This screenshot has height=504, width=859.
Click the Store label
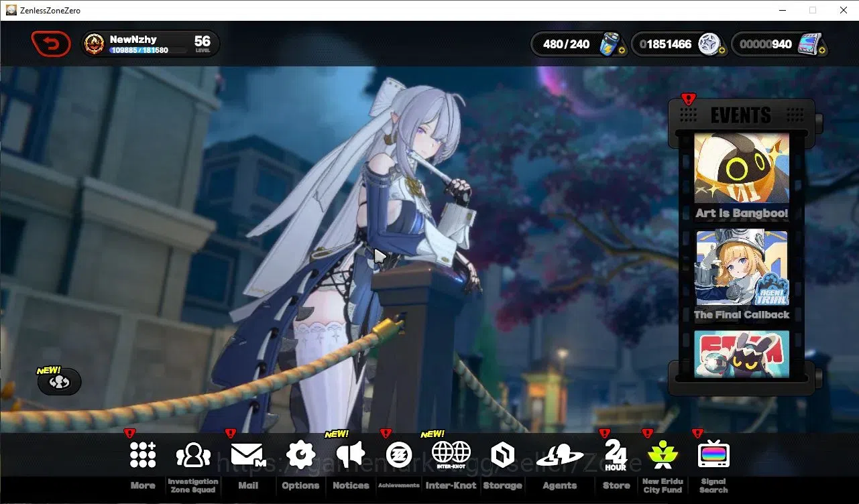(616, 485)
